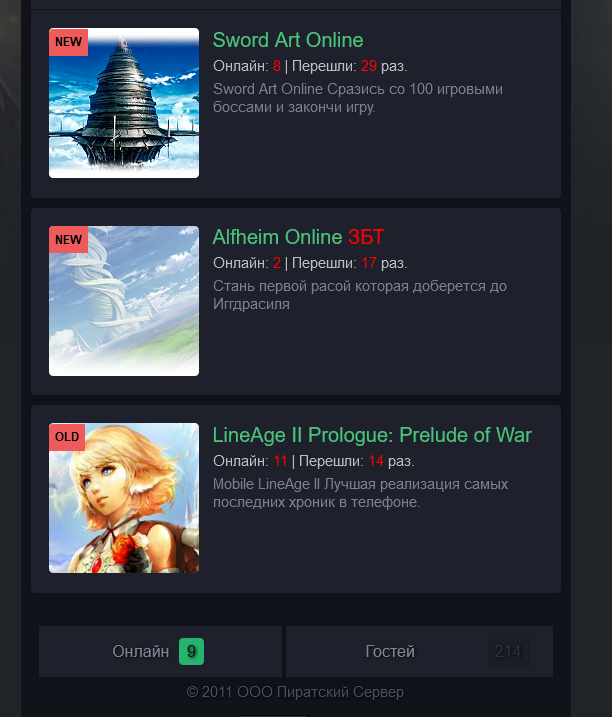Click the Sword Art Online tower thumbnail
612x717 pixels.
pyautogui.click(x=124, y=103)
